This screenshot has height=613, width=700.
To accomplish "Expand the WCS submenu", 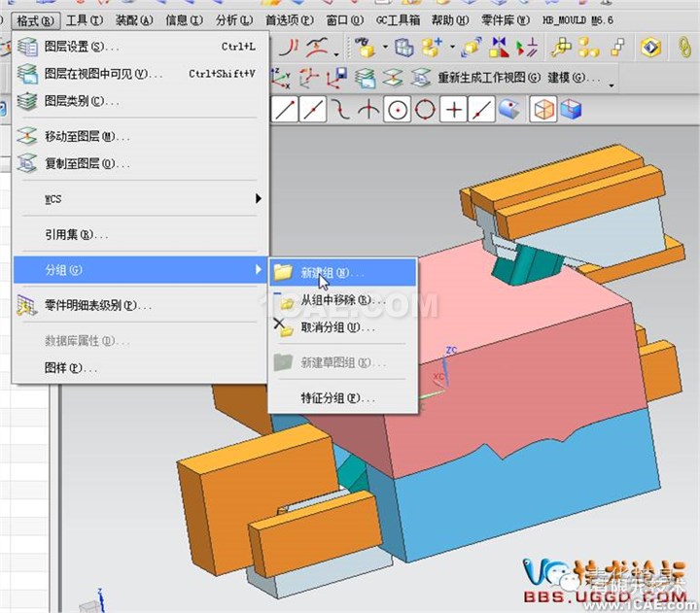I will point(140,199).
